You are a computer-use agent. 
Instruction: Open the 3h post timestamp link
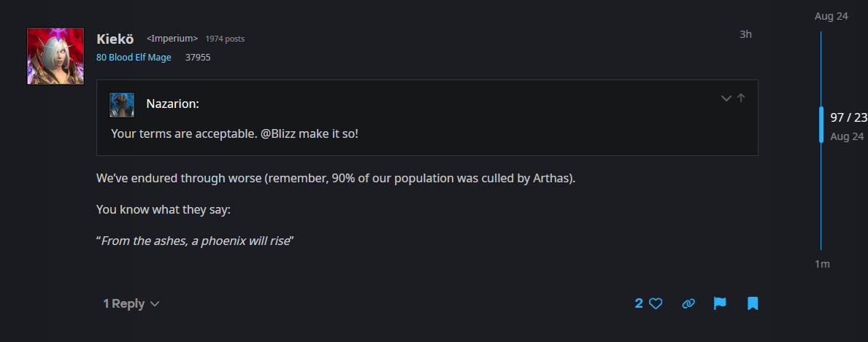pyautogui.click(x=745, y=34)
